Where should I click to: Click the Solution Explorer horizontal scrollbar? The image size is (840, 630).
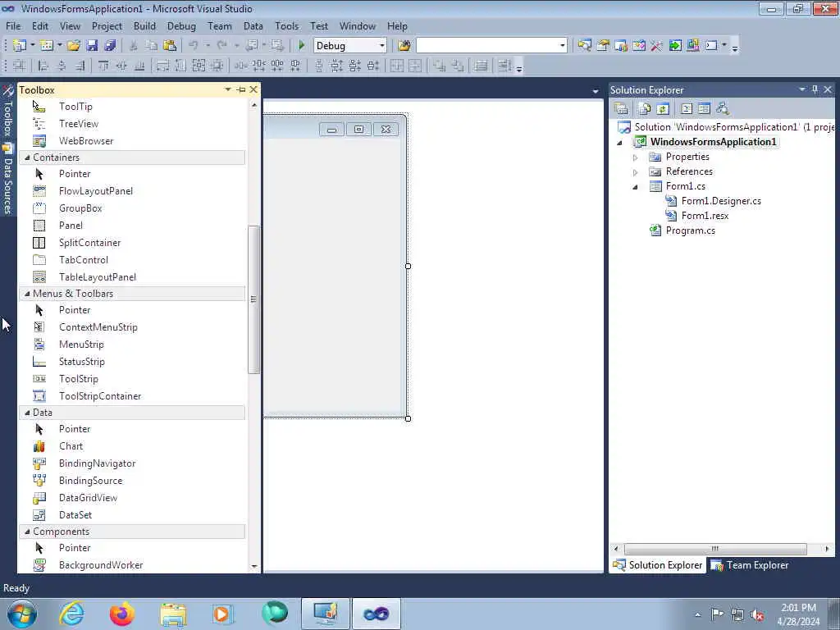click(715, 549)
